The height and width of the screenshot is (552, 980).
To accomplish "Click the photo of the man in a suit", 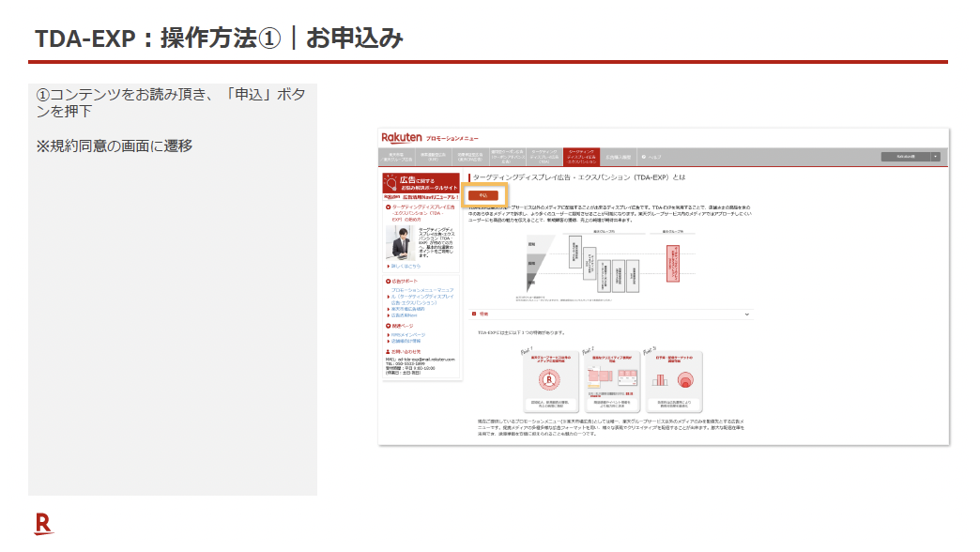I will (400, 243).
